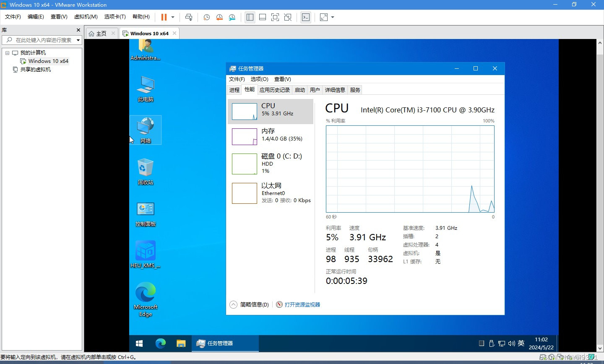Click the Administrator desktop folder icon

tap(146, 49)
